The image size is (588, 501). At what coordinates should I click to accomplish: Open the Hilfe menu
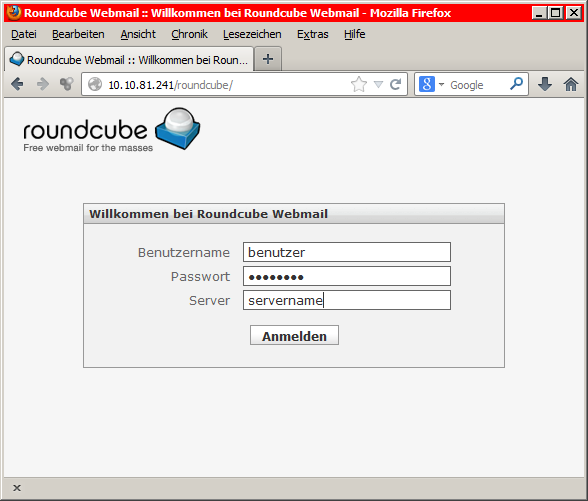[355, 34]
